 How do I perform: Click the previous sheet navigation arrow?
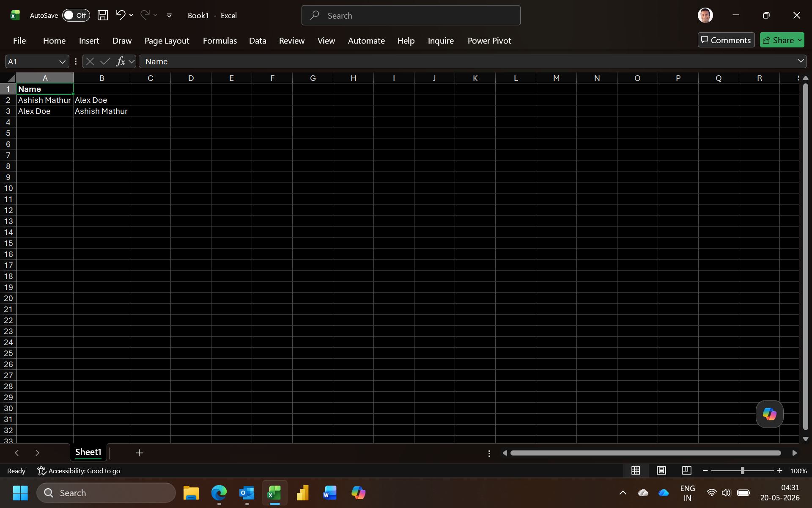click(x=17, y=453)
